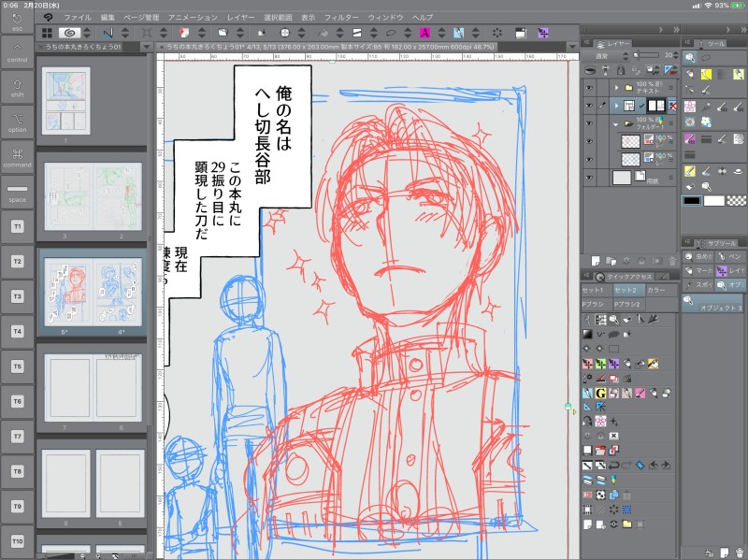
Task: Hide the テキスト folder layer
Action: pos(590,88)
